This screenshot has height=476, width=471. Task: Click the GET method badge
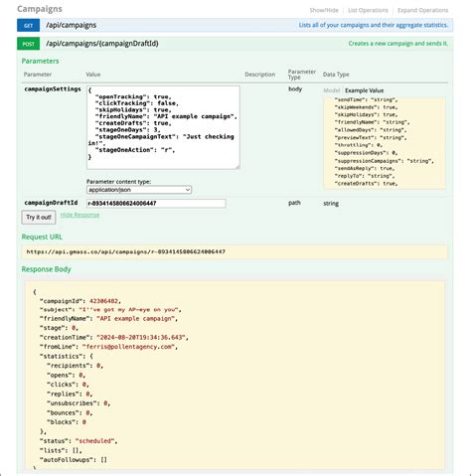29,25
